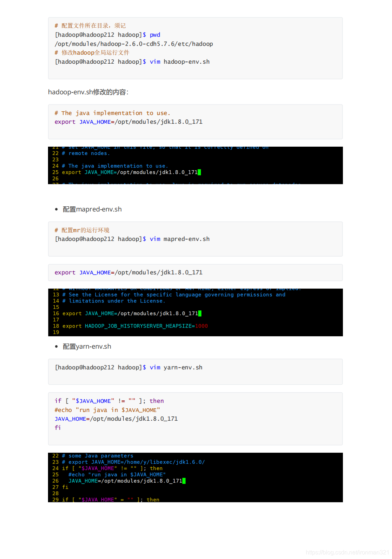Click the standalone export JAVA_HOME code block under mapred-env.sh
This screenshot has height=559, width=392.
[x=195, y=273]
